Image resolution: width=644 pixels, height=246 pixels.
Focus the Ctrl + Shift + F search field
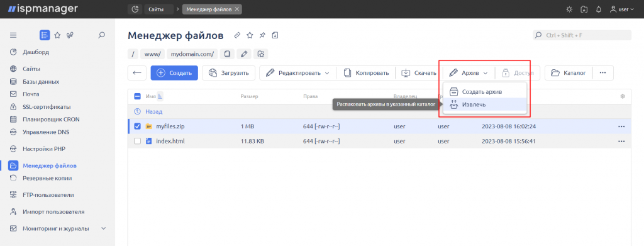point(582,35)
